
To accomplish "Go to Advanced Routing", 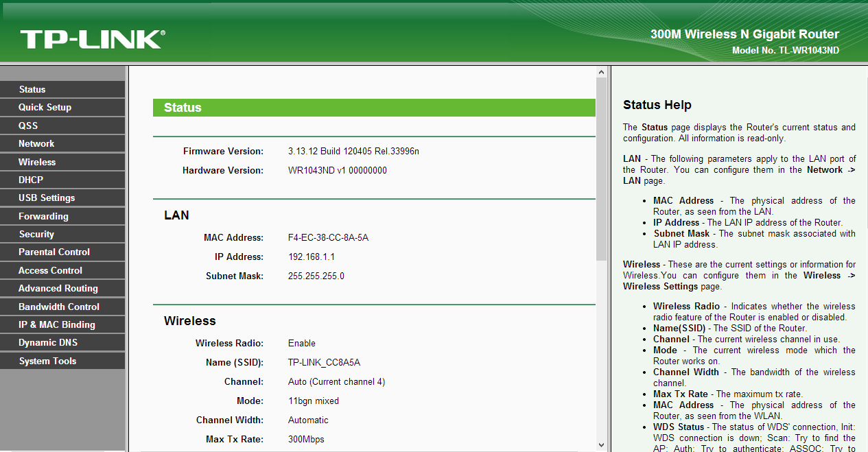I will 62,288.
